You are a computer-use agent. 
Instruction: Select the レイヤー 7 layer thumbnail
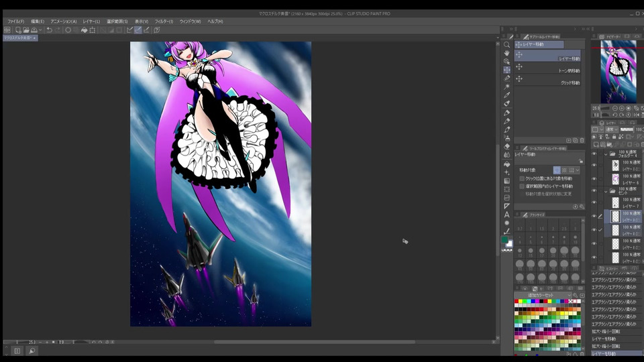coord(615,202)
